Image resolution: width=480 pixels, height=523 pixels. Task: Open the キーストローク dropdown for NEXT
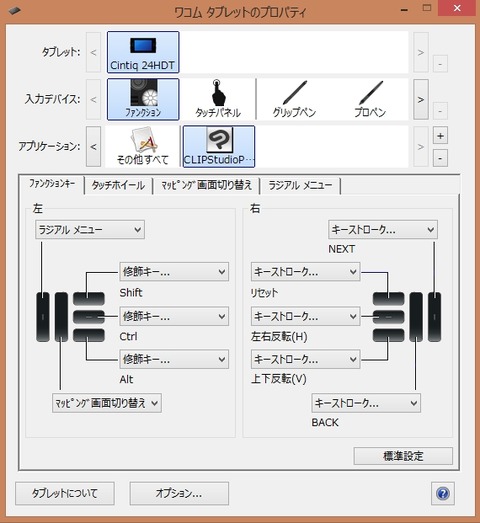click(383, 229)
